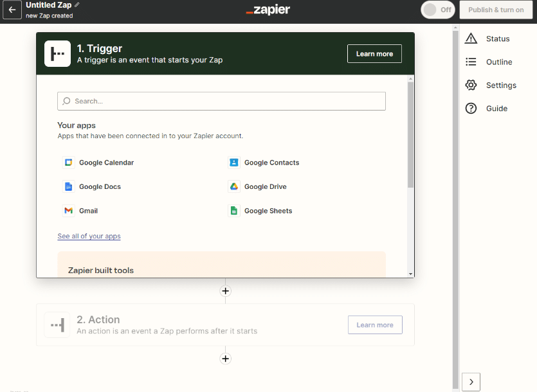This screenshot has height=392, width=537.
Task: Learn more about triggers
Action: (374, 53)
